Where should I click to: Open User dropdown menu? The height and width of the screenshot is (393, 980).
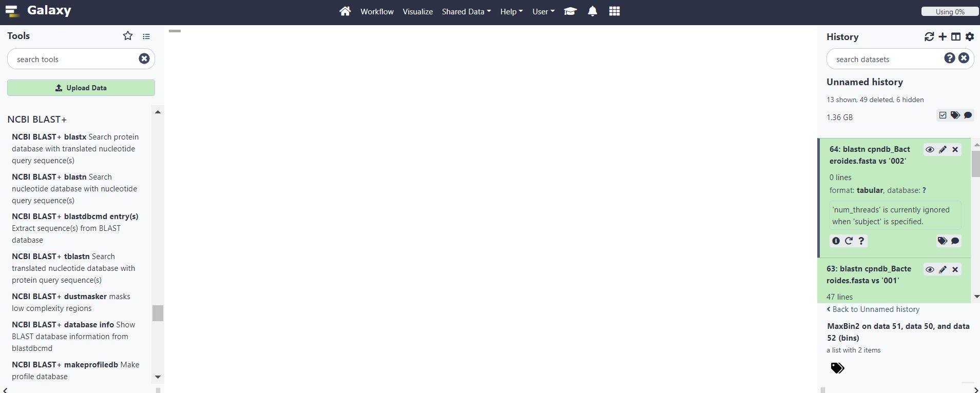tap(543, 11)
